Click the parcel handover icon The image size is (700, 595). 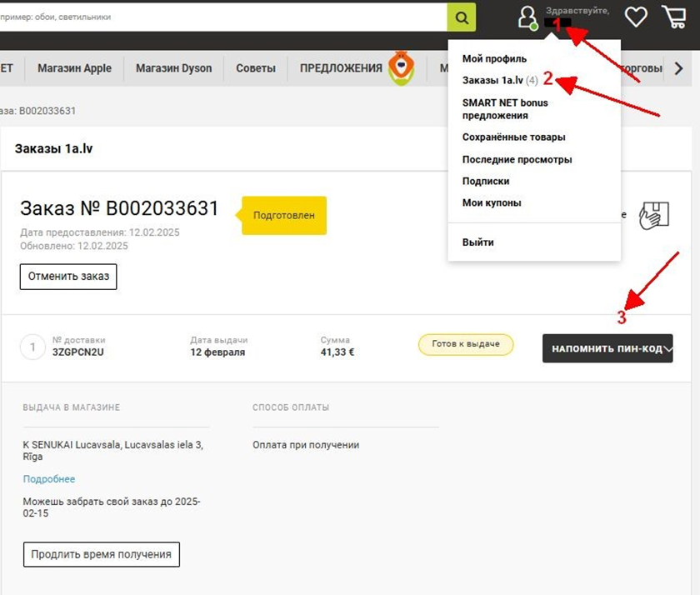pyautogui.click(x=654, y=216)
